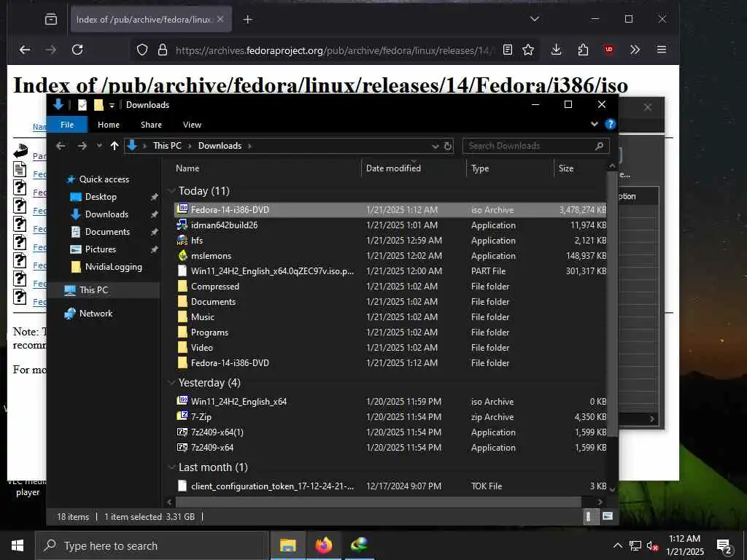This screenshot has width=747, height=560.
Task: Refresh the Downloads folder
Action: [448, 146]
